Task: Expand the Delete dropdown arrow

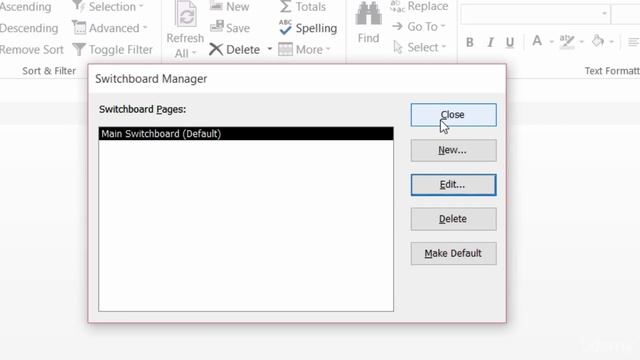Action: point(270,49)
